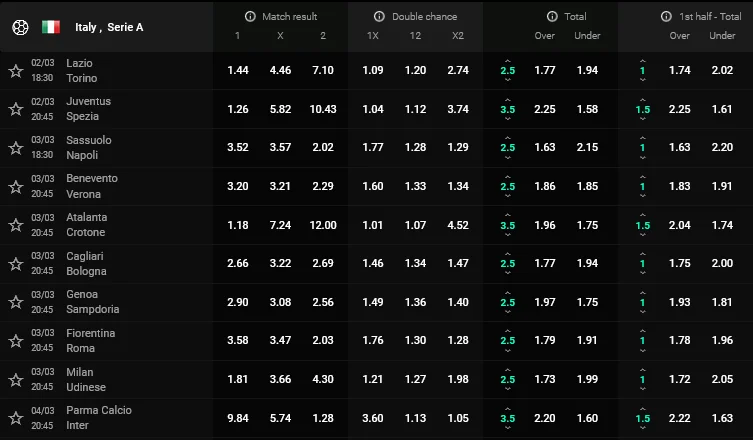Pick Crotone away win odds 12.00
753x440 pixels.
322,225
